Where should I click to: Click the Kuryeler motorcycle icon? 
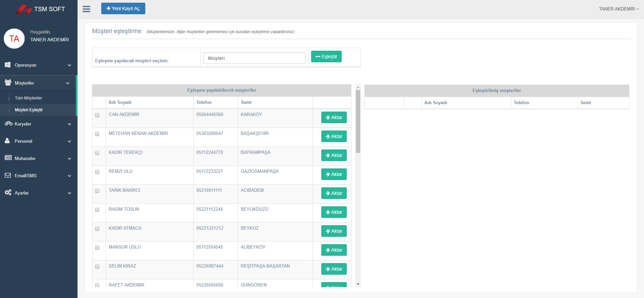pyautogui.click(x=8, y=124)
